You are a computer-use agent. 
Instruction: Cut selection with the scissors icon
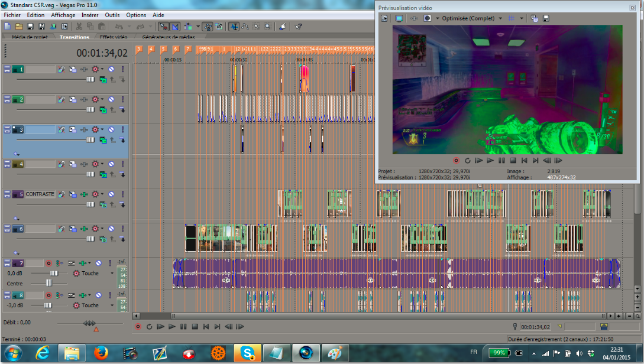(x=79, y=26)
